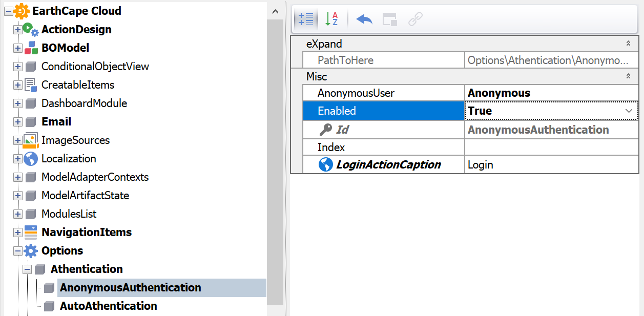644x316 pixels.
Task: Click the tree scrollbar up arrow
Action: 275,11
